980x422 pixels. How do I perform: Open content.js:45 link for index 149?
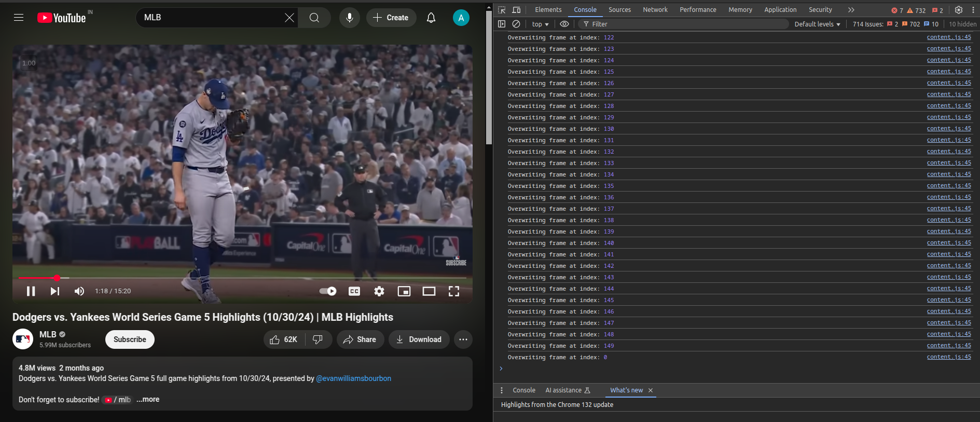(949, 346)
